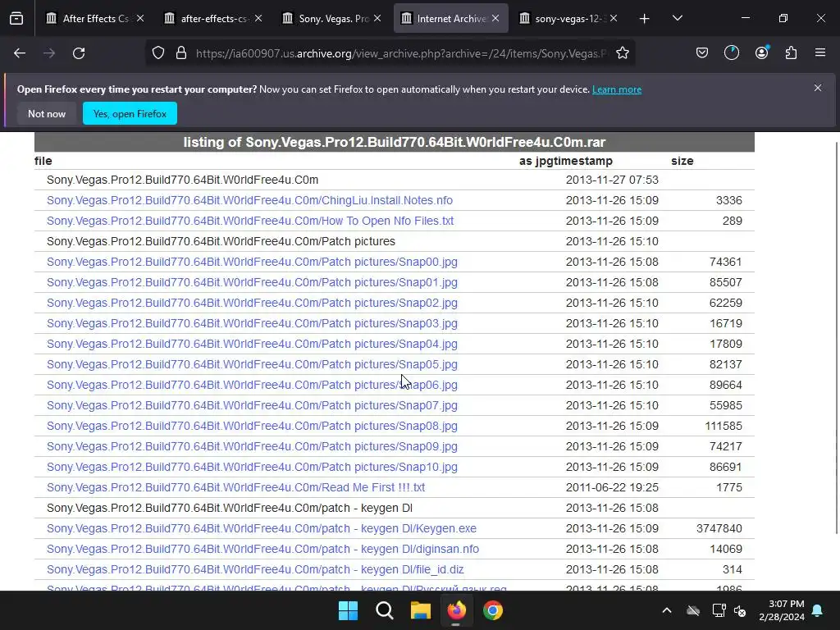Screen dimensions: 840x630
Task: Open taskbar clock showing 3:07 PM
Action: (782, 610)
